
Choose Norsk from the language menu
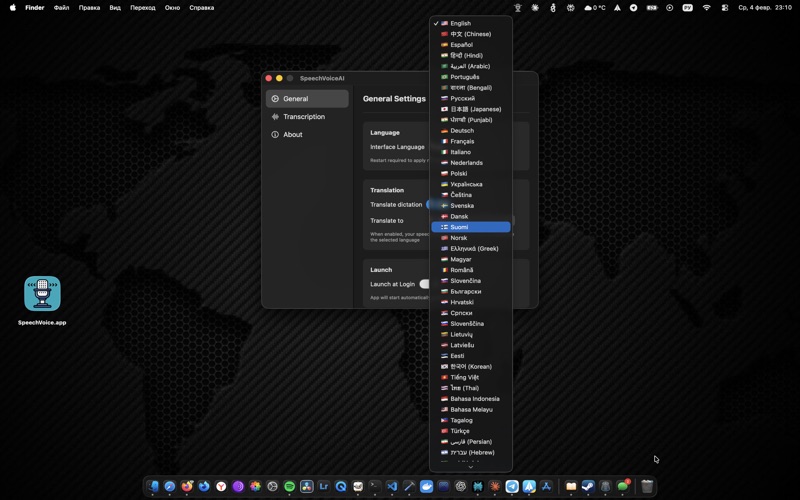point(471,238)
